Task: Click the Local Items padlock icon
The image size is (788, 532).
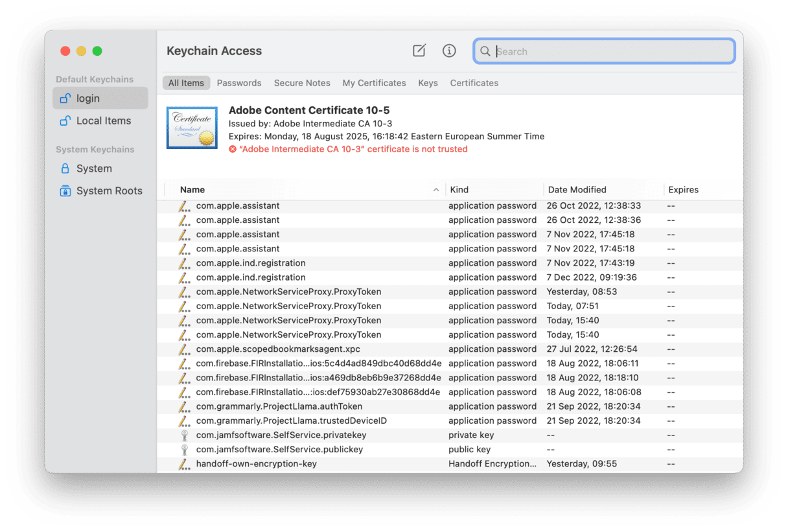Action: (65, 121)
